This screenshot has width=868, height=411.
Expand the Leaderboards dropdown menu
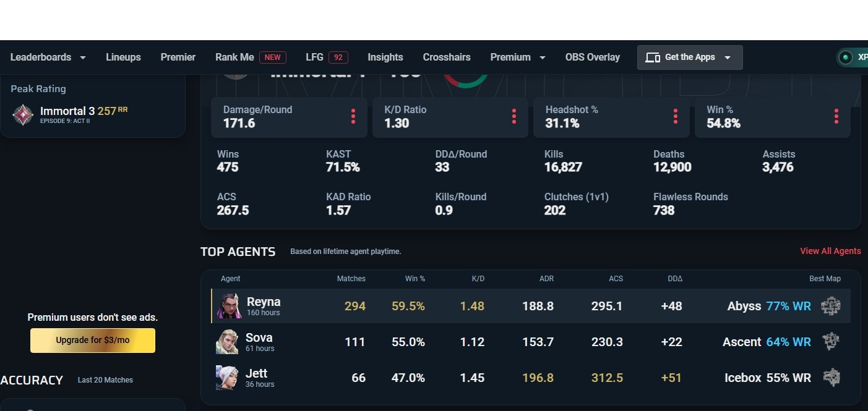(x=48, y=57)
